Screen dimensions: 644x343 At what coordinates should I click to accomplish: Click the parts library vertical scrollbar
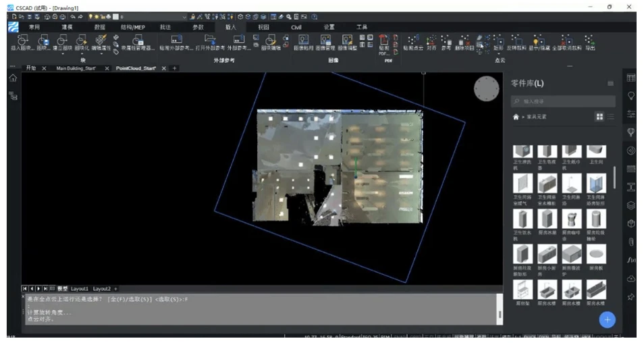(614, 178)
